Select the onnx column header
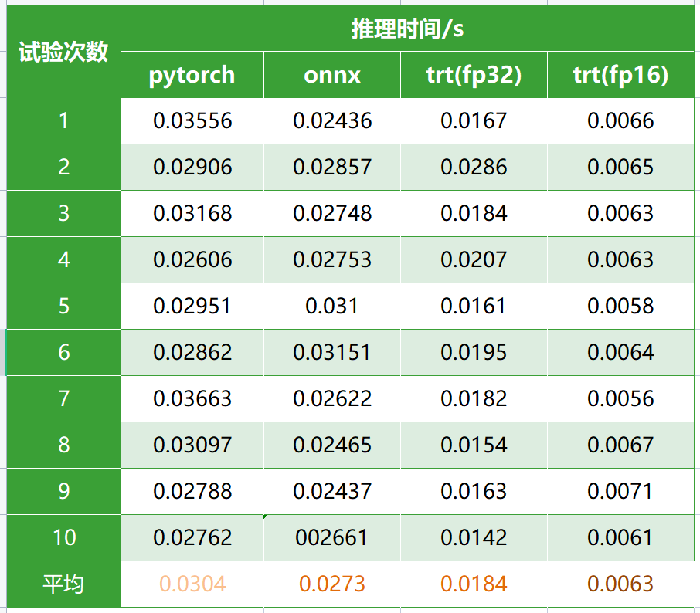 click(x=332, y=75)
